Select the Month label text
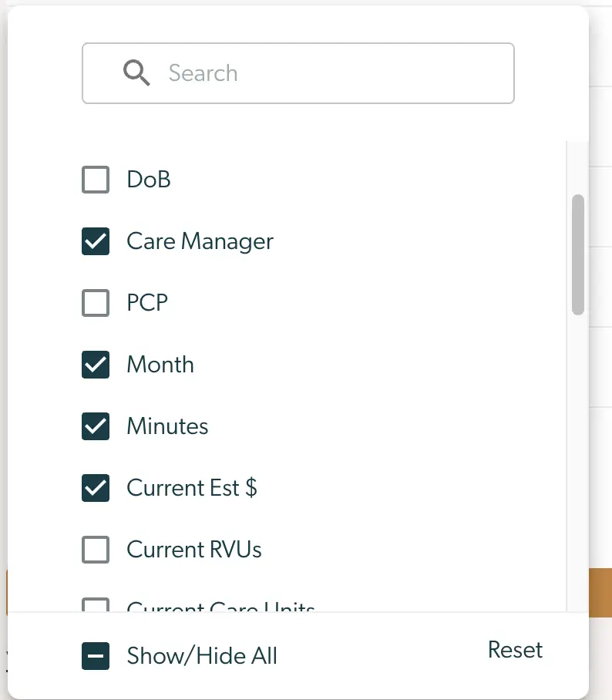612x700 pixels. [x=160, y=365]
